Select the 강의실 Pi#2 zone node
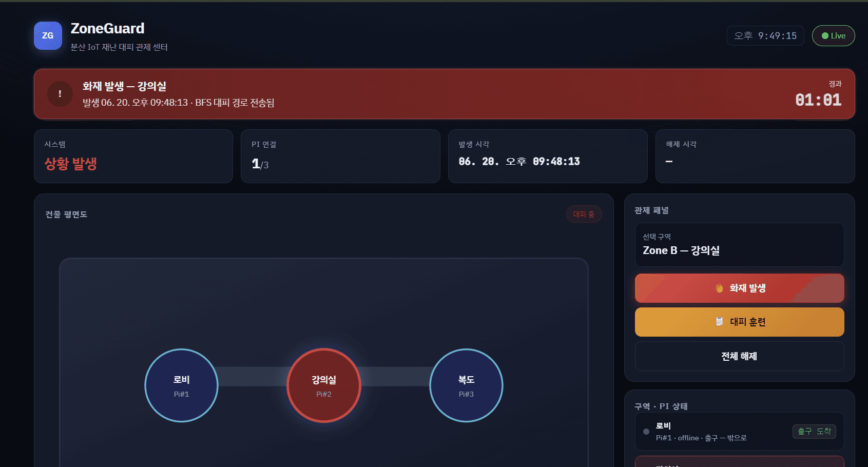 [324, 385]
